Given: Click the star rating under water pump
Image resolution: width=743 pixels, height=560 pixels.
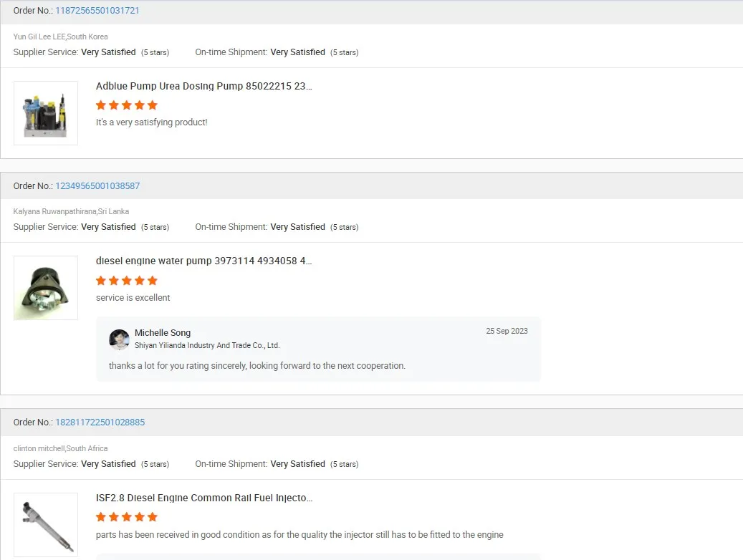Looking at the screenshot, I should (127, 281).
